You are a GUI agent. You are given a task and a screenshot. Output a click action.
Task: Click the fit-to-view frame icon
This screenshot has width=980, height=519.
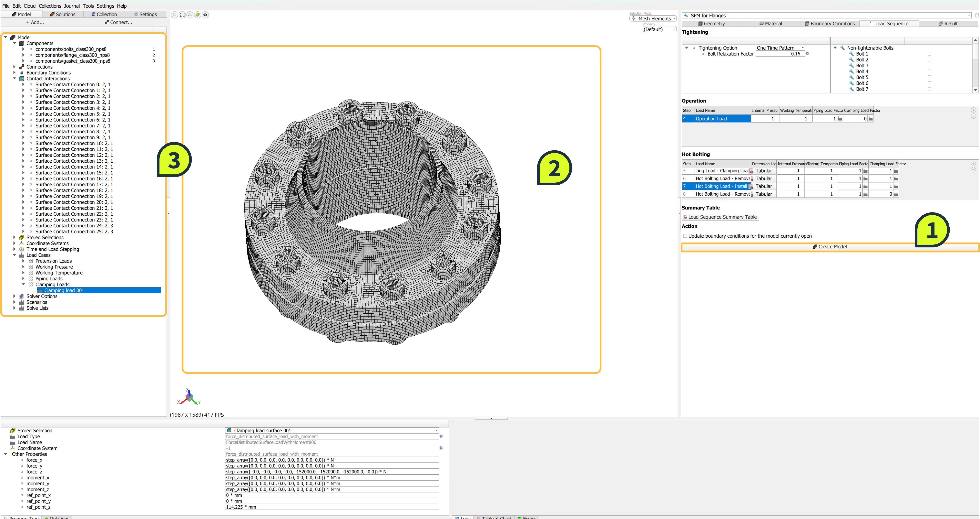(182, 15)
